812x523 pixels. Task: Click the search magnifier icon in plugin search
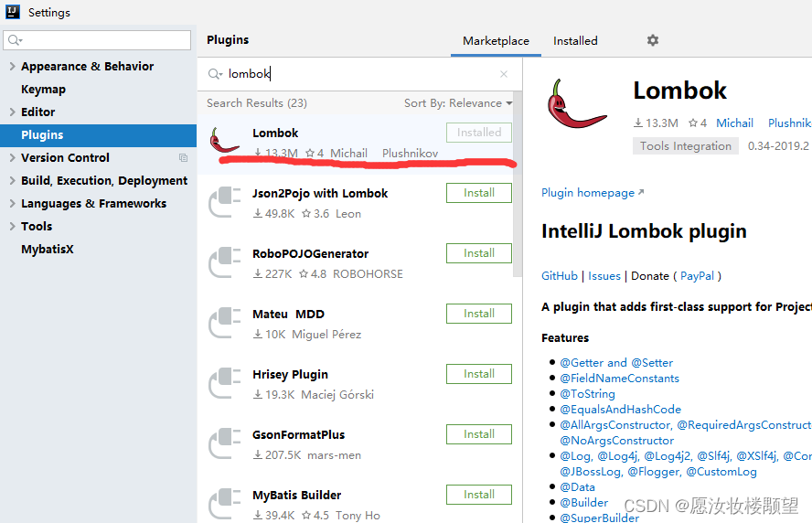click(x=214, y=74)
